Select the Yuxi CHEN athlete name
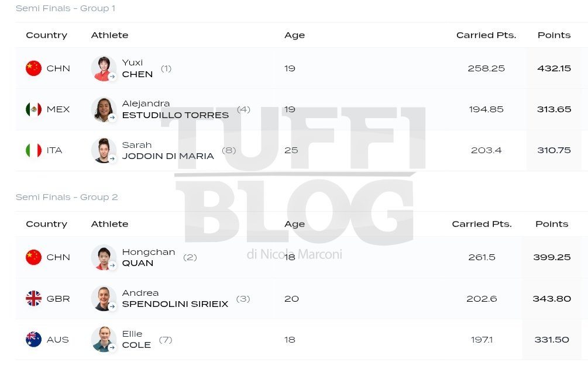 (x=137, y=68)
